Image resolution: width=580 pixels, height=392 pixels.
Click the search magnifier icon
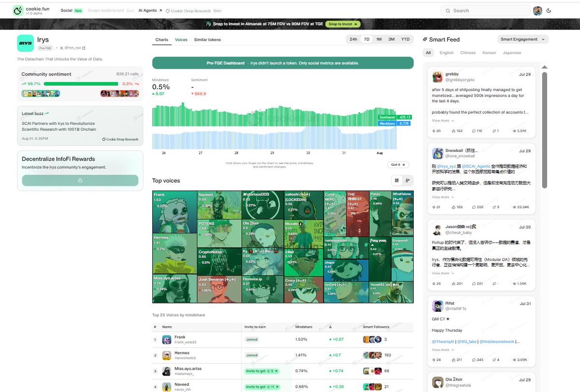449,11
